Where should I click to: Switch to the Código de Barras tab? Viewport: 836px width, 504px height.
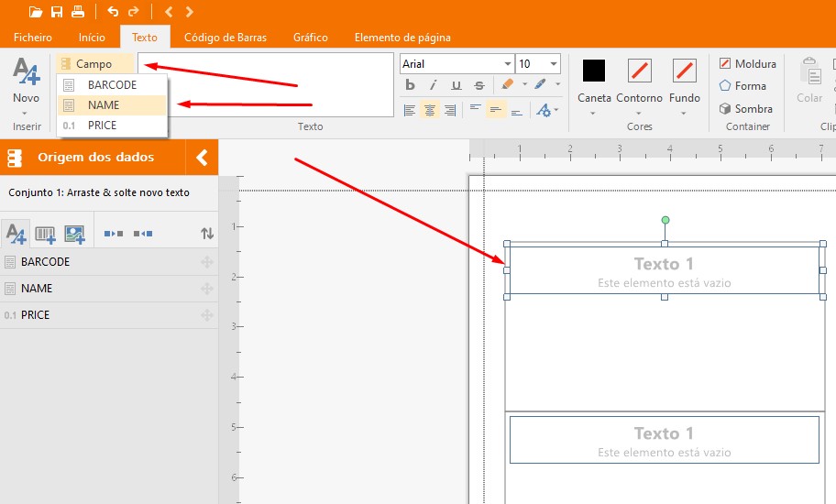click(225, 38)
